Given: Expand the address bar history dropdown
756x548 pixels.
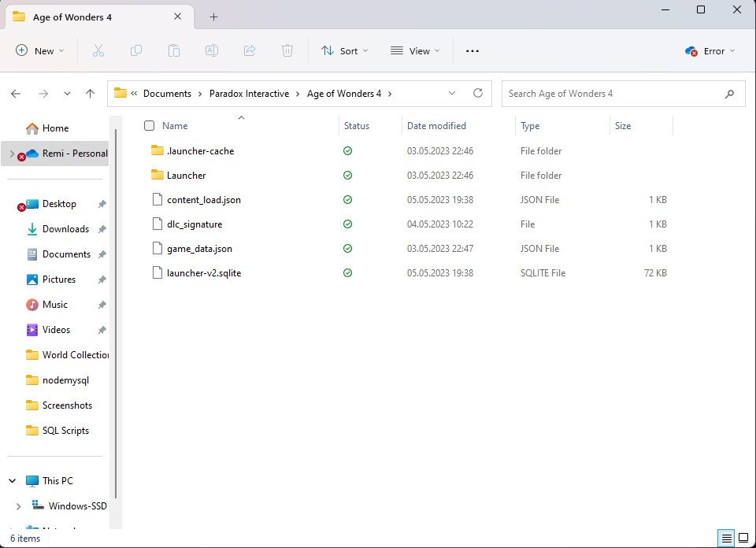Looking at the screenshot, I should tap(452, 93).
